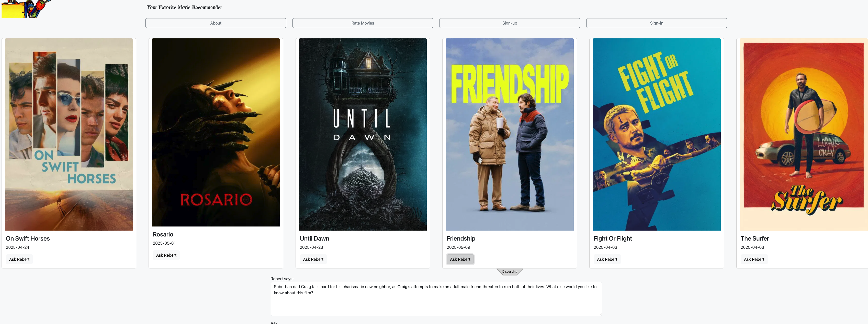The width and height of the screenshot is (868, 324).
Task: Click the Fight Or Flight title text
Action: pos(613,238)
